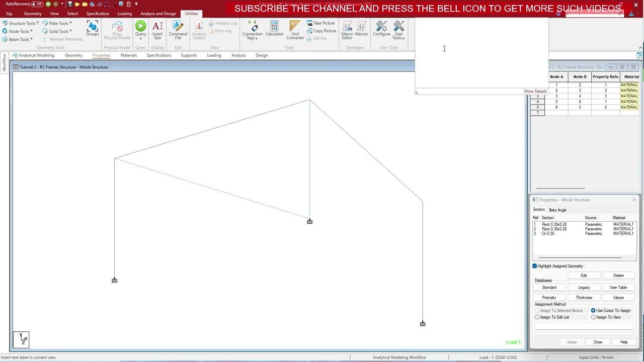Screen dimensions: 644x362
Task: Run the Query tool
Action: click(140, 30)
